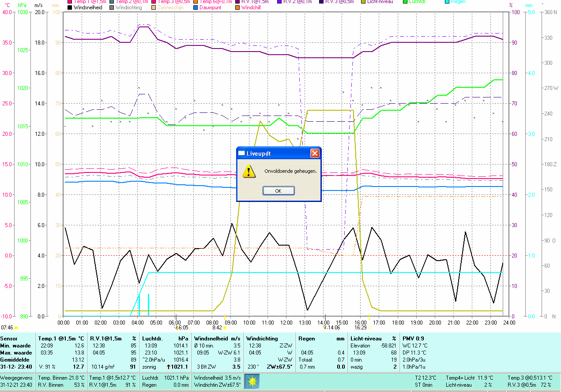
Task: Click the Liveupdt dialog title bar icon
Action: [x=241, y=153]
